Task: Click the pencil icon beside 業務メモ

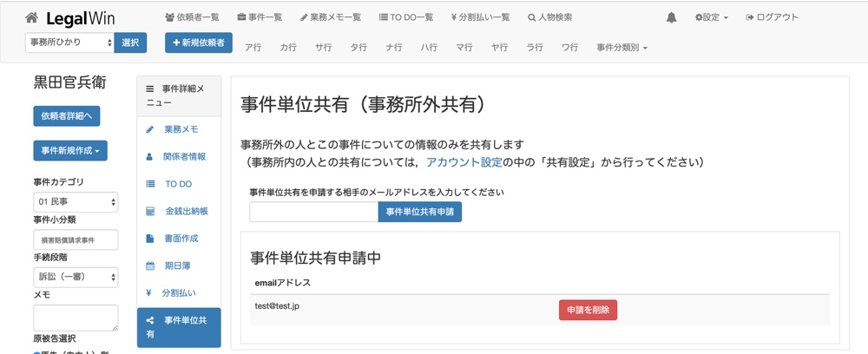Action: pos(149,129)
